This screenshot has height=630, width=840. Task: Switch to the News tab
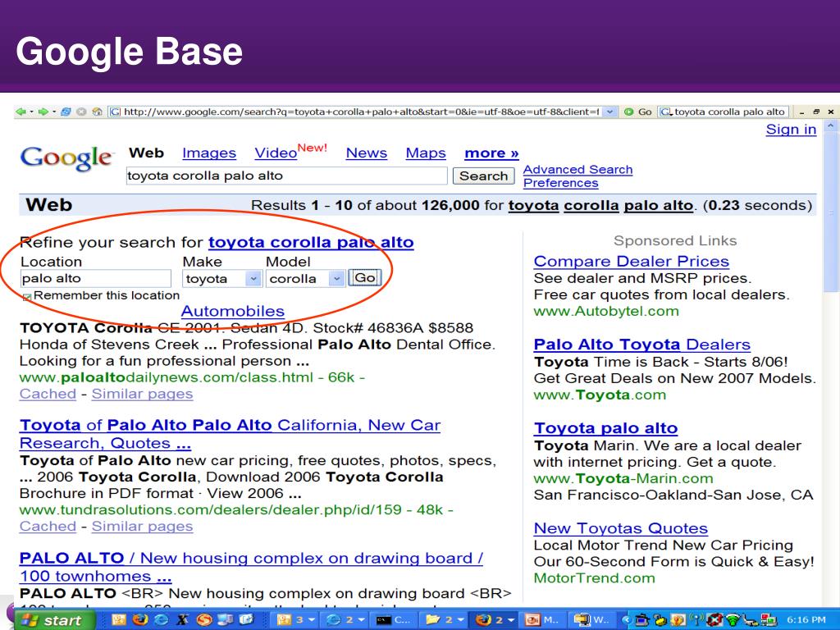pyautogui.click(x=367, y=153)
